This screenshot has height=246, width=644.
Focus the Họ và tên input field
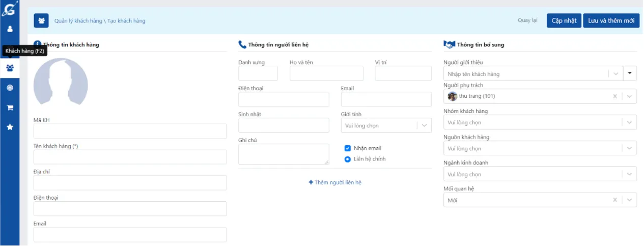pyautogui.click(x=327, y=73)
